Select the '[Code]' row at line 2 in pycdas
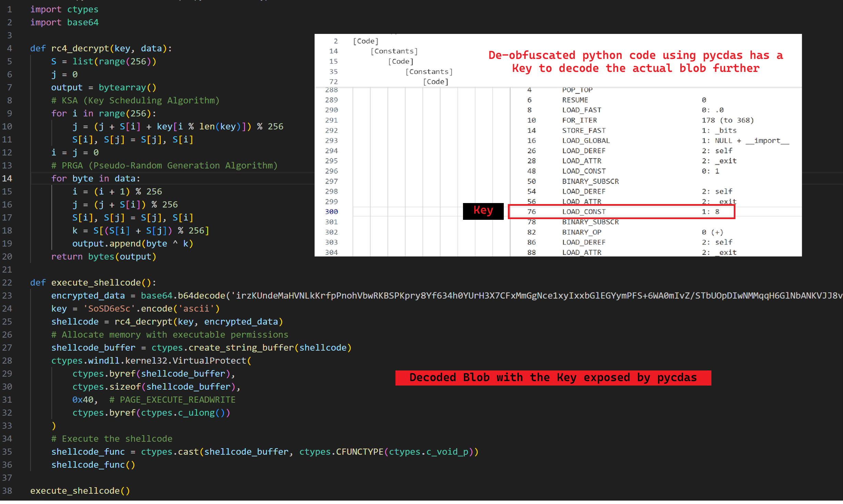 366,41
